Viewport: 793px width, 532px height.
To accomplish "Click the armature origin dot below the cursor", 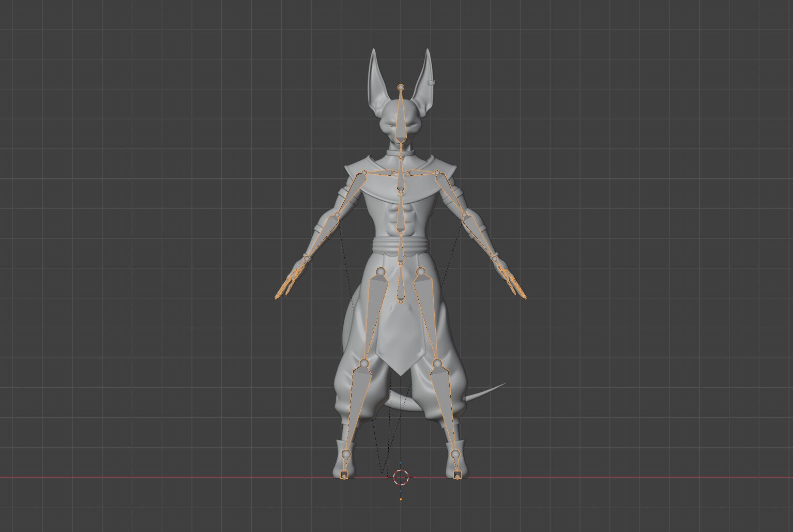I will coord(401,499).
